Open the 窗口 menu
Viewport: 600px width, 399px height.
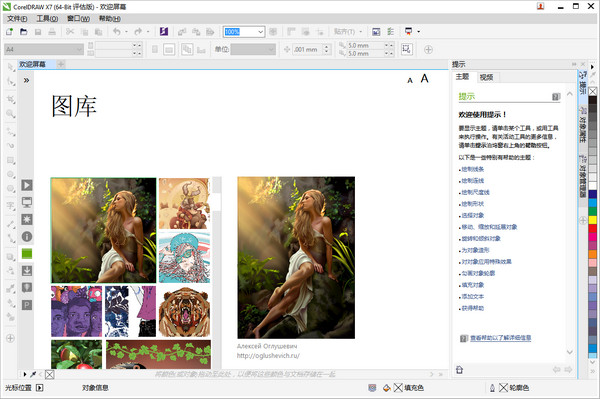coord(78,18)
